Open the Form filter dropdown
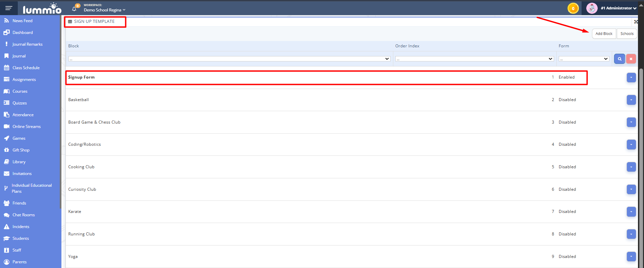This screenshot has height=268, width=644. pos(584,59)
